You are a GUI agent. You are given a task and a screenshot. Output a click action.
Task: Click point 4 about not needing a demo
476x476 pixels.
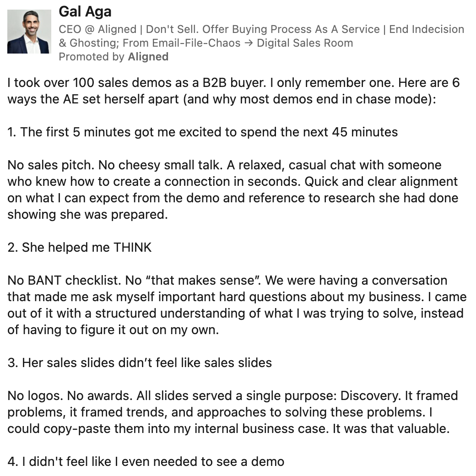point(146,461)
